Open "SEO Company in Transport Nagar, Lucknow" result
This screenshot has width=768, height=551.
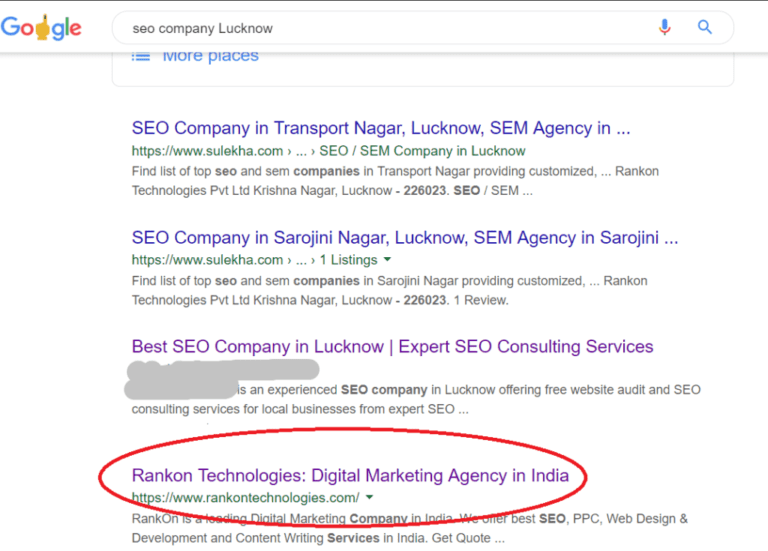click(x=381, y=128)
